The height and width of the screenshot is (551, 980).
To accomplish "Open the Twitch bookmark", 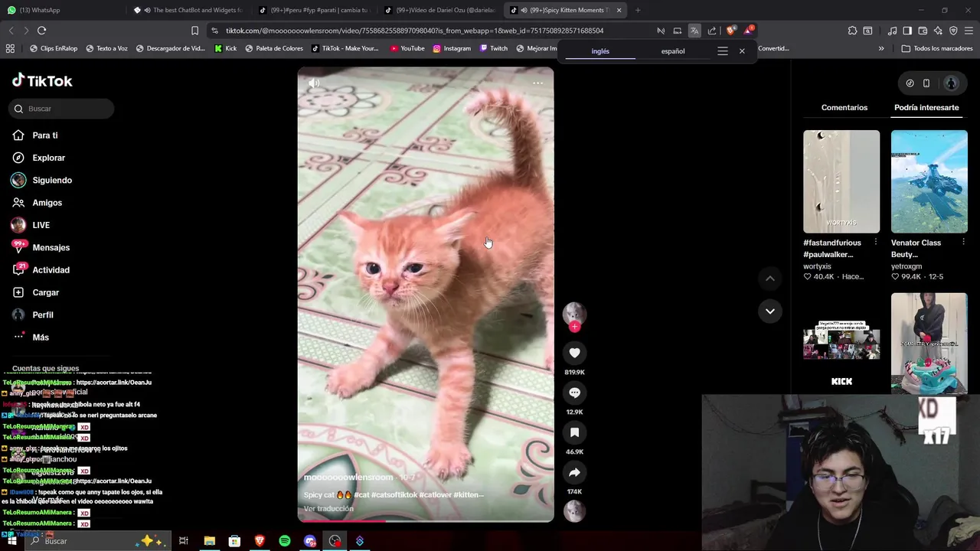I will point(494,48).
